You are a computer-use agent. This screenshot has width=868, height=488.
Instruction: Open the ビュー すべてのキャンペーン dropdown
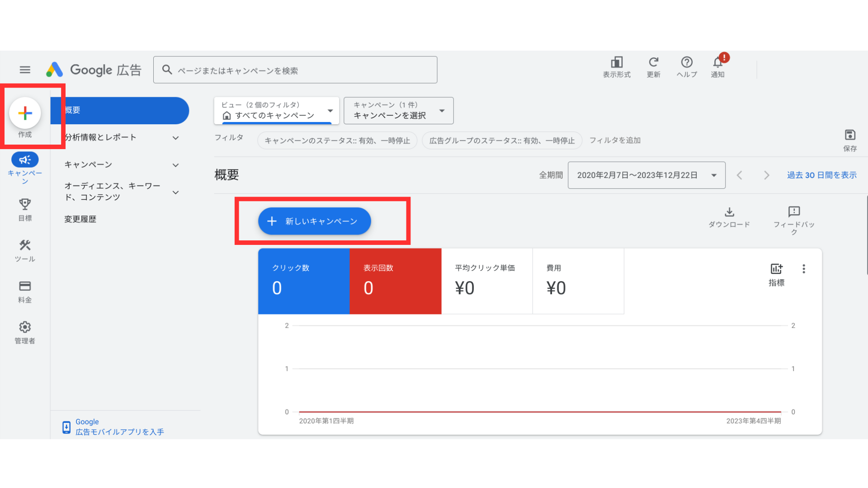tap(277, 110)
